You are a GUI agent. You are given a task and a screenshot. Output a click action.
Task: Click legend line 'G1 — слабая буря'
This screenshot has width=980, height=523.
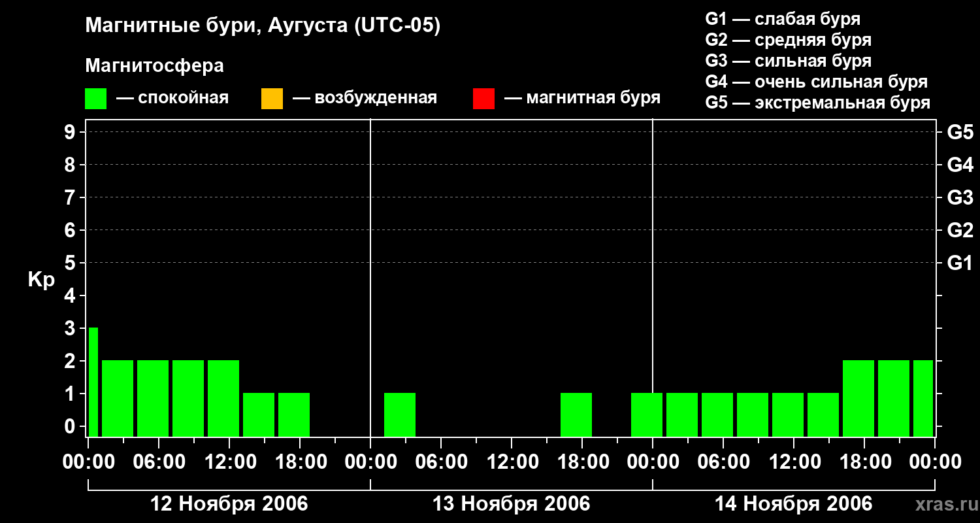point(783,19)
